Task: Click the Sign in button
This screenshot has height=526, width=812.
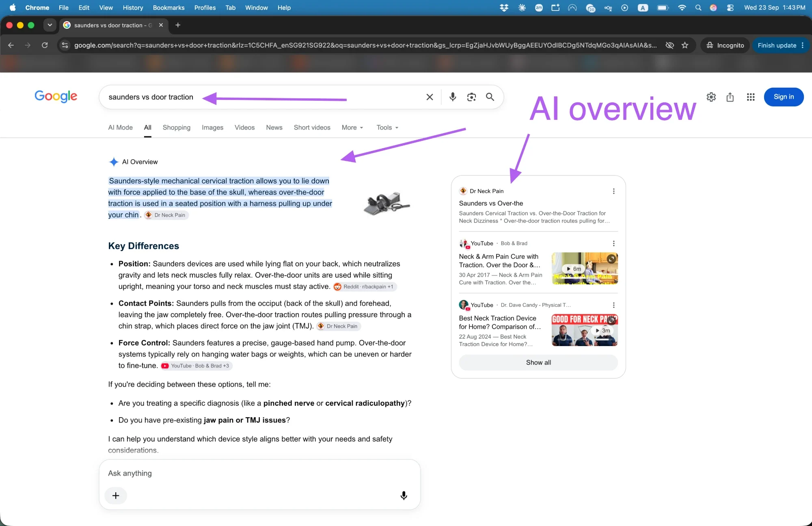Action: click(784, 97)
